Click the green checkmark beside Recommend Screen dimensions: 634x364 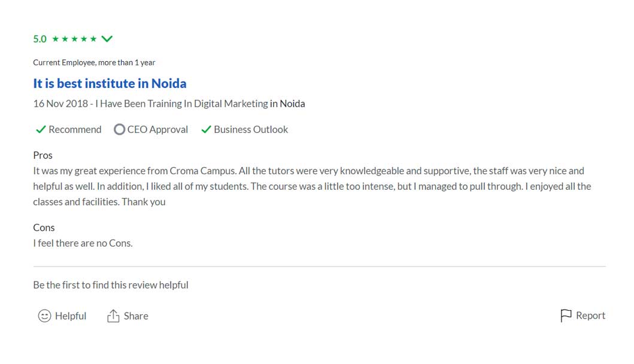41,129
